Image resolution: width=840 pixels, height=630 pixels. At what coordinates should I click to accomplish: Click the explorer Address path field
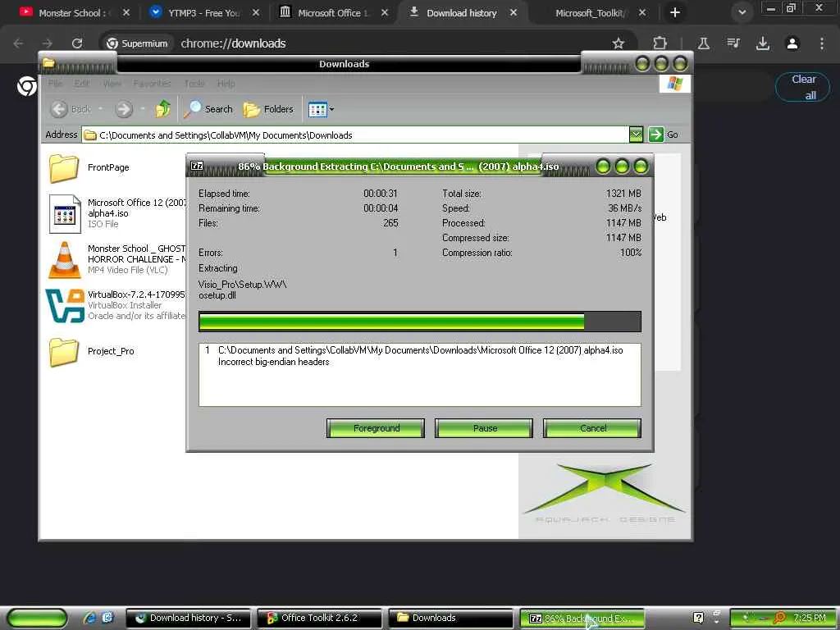pos(355,135)
